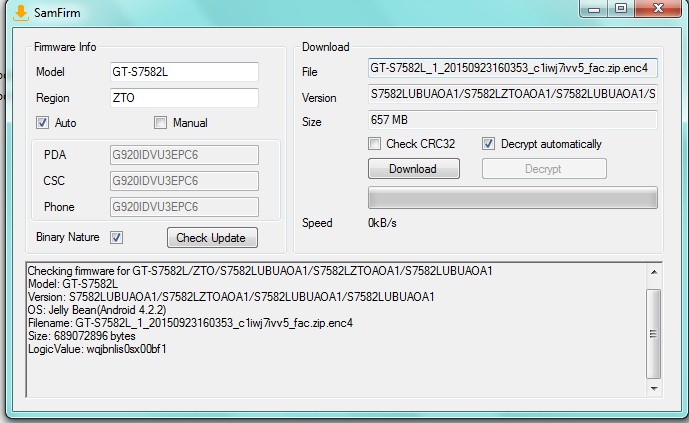Screen dimensions: 689x423
Task: Click the Download button
Action: [413, 169]
